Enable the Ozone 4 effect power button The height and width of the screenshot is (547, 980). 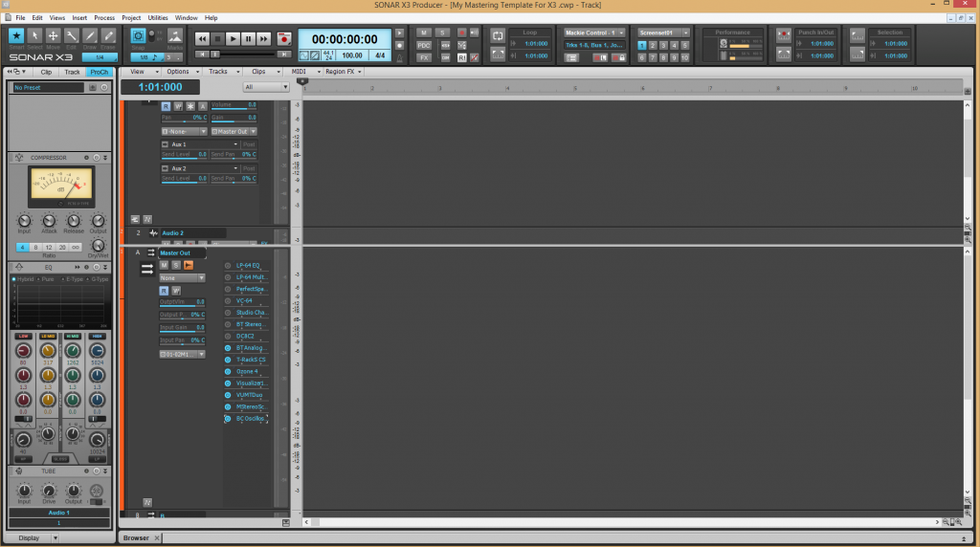point(228,371)
